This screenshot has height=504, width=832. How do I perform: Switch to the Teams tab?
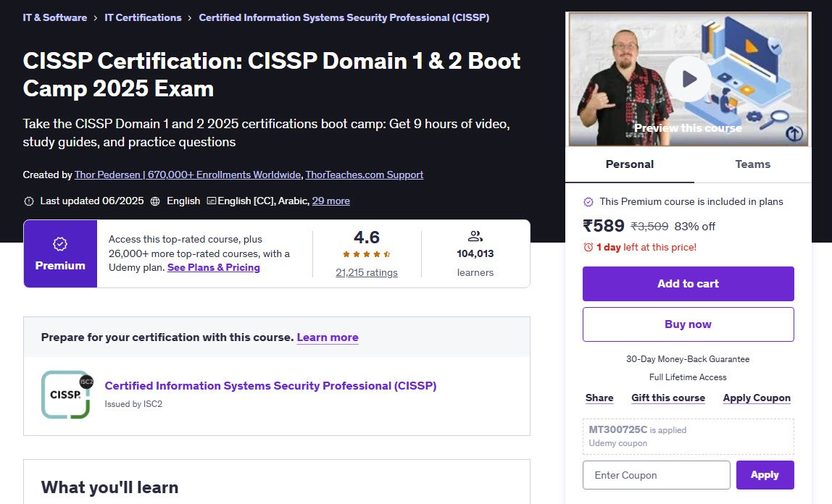point(752,164)
